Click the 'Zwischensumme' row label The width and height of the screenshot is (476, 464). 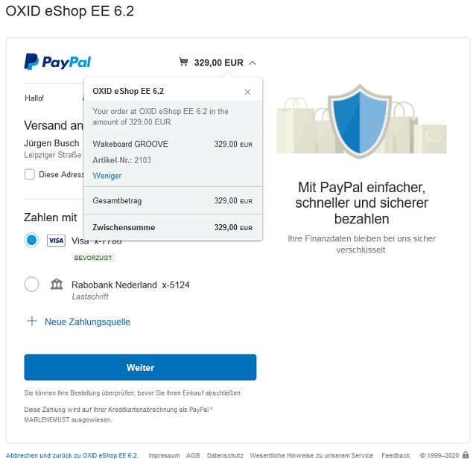pyautogui.click(x=124, y=227)
